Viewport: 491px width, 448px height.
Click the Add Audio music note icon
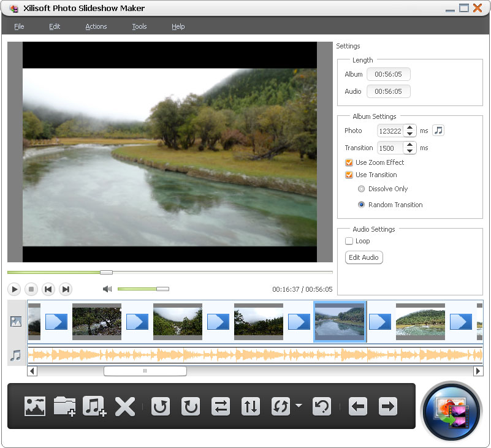pos(94,406)
